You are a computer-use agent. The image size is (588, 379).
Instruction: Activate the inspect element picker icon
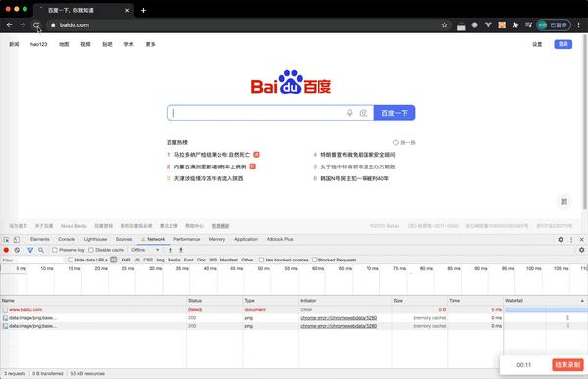(x=7, y=239)
